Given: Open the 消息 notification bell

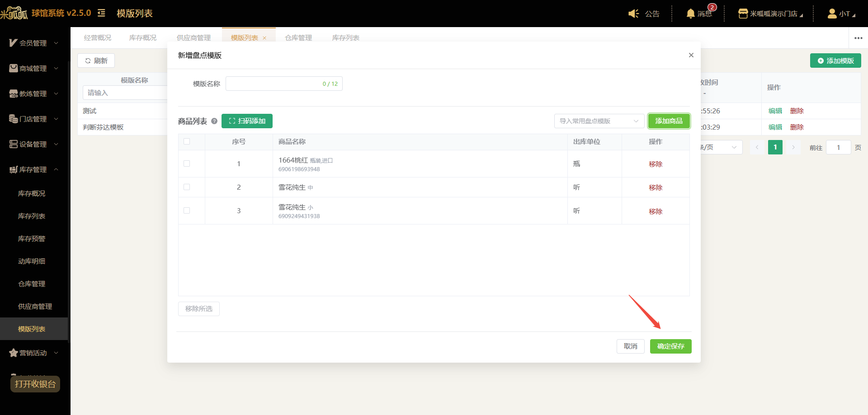Looking at the screenshot, I should [690, 14].
